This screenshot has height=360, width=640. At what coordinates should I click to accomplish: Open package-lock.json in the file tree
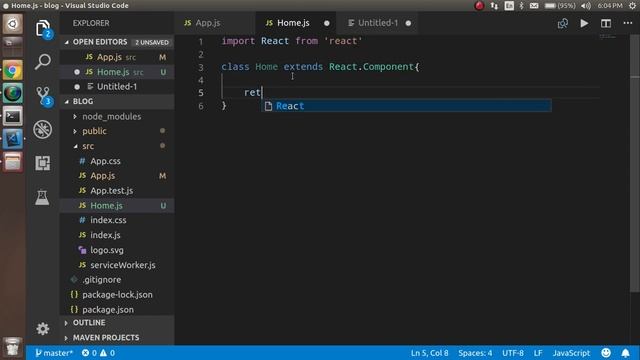click(117, 294)
